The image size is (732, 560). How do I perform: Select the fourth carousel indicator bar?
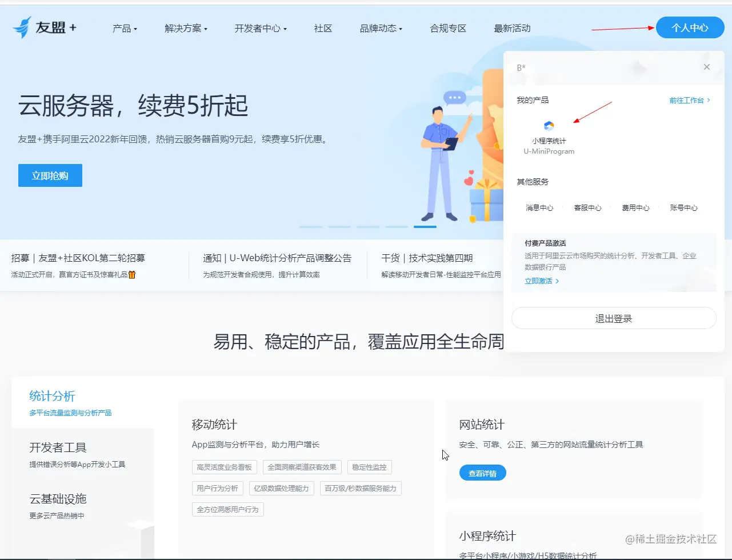(397, 227)
